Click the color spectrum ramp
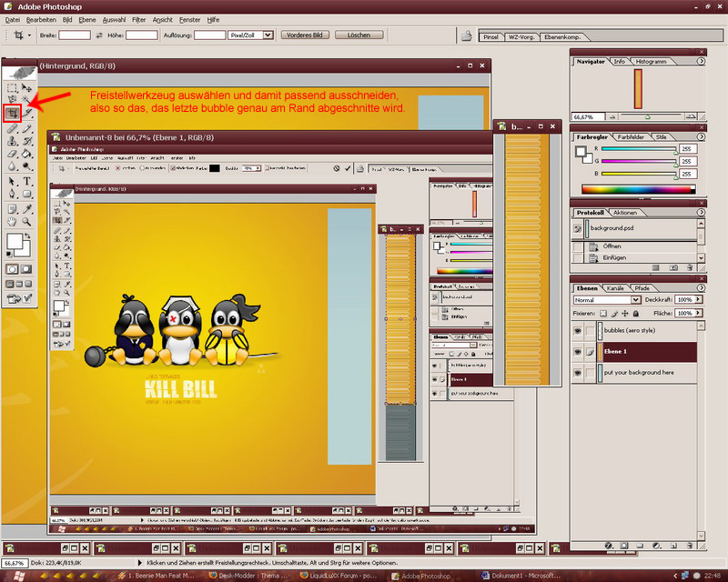Screen dimensions: 728x582 click(x=639, y=189)
